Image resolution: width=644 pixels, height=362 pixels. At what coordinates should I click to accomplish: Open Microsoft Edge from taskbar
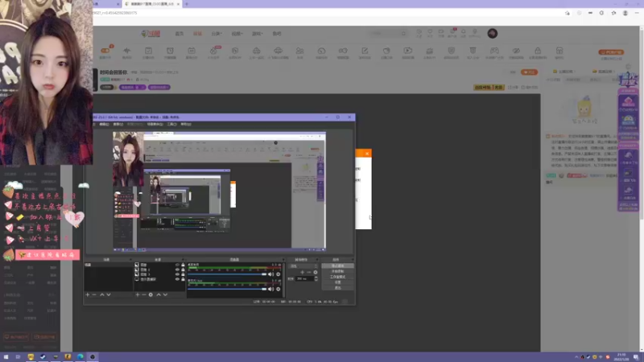pyautogui.click(x=80, y=357)
